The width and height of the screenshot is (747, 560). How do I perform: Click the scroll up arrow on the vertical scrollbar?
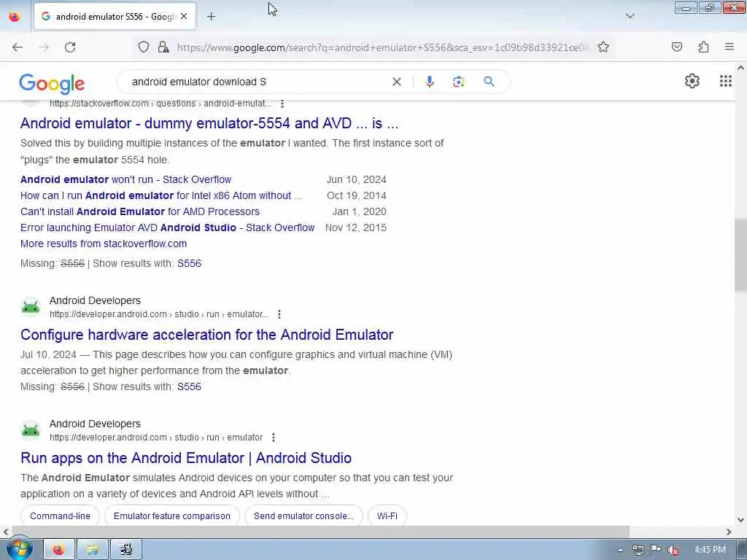[740, 68]
